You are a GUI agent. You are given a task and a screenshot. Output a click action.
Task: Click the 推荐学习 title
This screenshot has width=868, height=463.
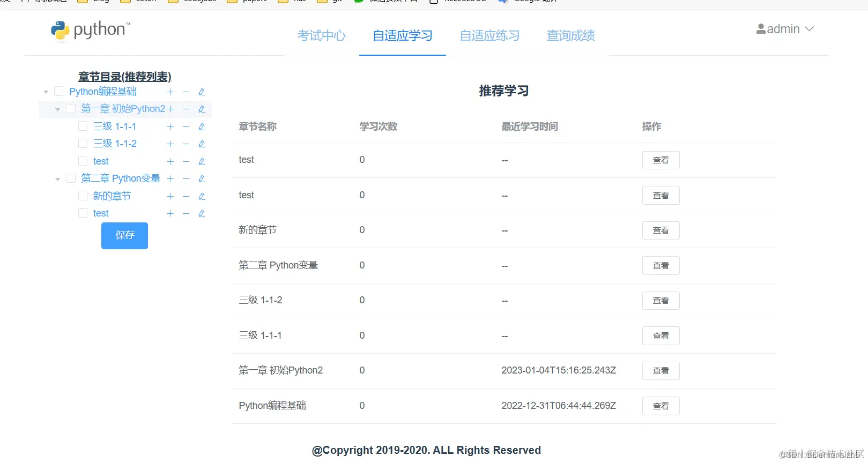pyautogui.click(x=504, y=91)
